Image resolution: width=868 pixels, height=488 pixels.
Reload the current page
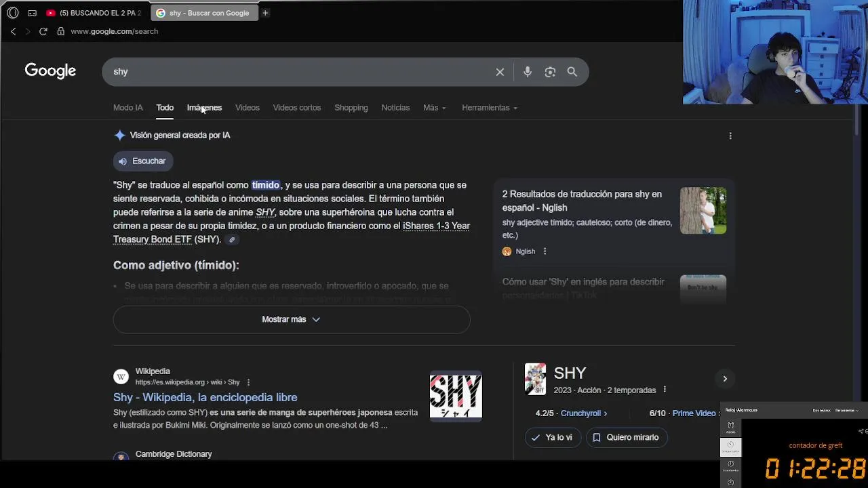click(x=43, y=31)
